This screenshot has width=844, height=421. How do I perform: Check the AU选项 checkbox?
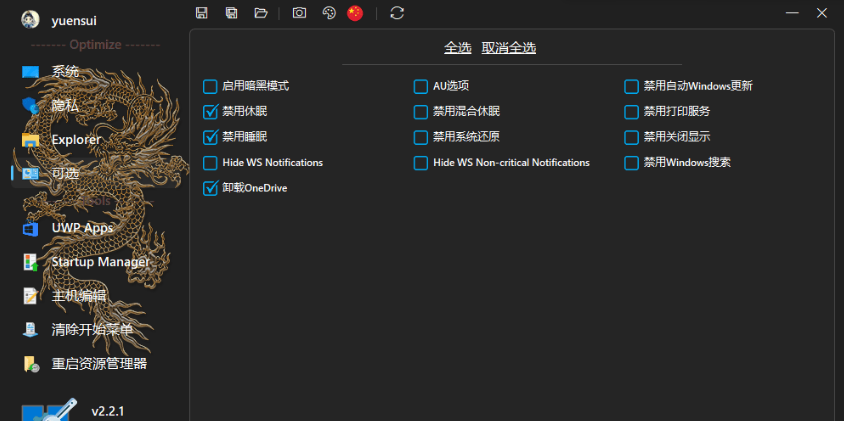point(420,86)
